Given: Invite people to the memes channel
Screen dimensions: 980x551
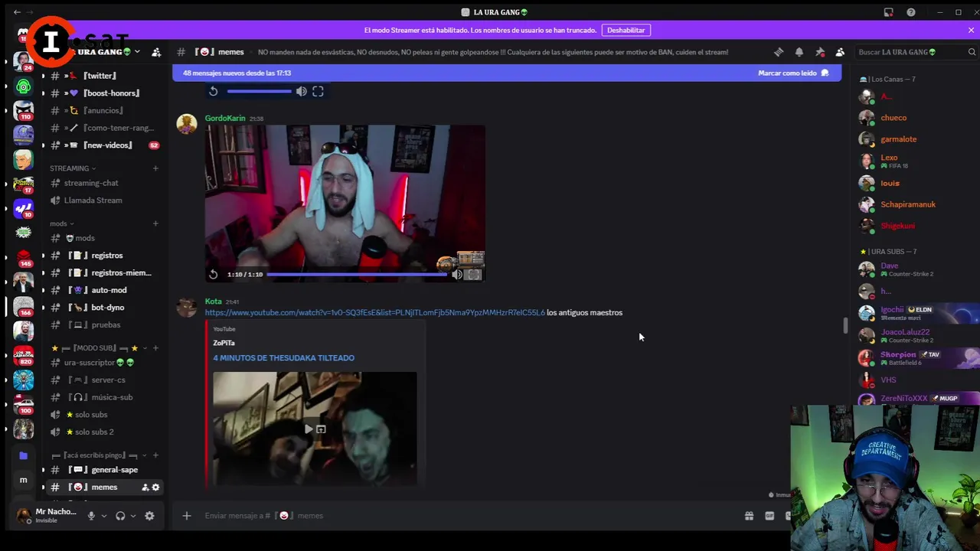Looking at the screenshot, I should point(145,487).
